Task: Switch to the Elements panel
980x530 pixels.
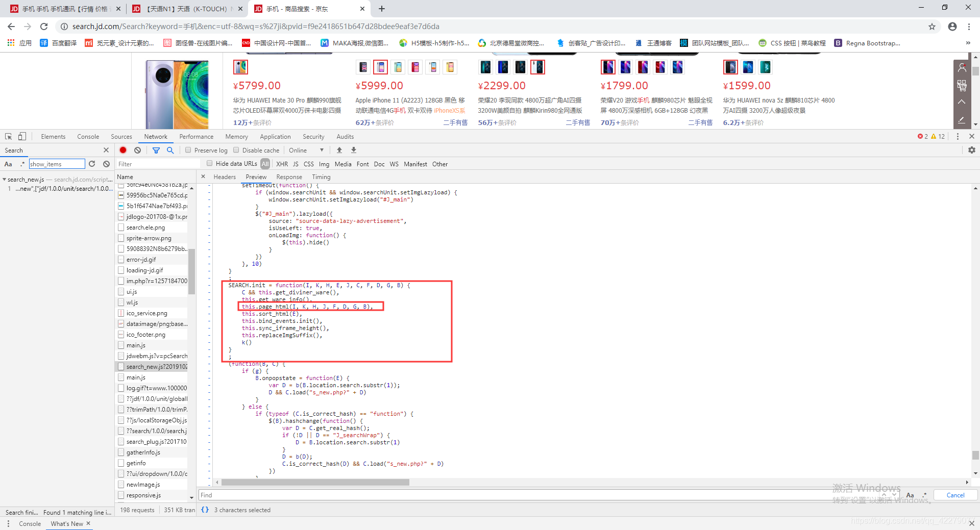Action: coord(53,137)
